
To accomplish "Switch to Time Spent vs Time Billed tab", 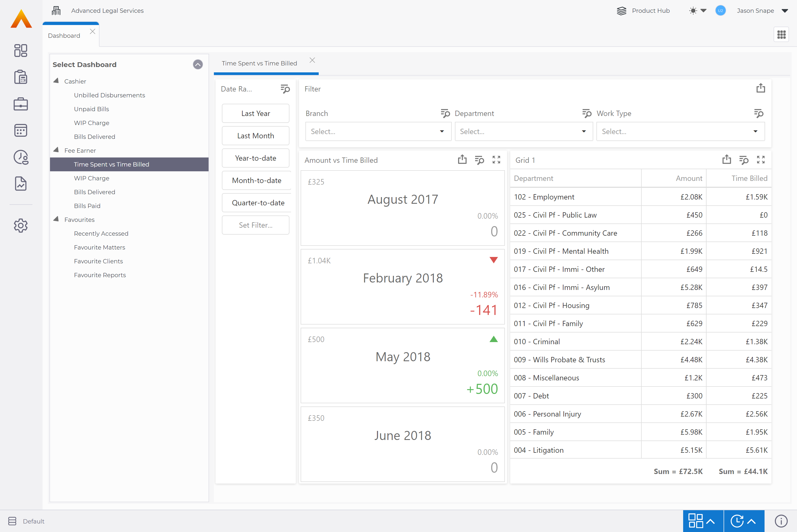I will 259,64.
